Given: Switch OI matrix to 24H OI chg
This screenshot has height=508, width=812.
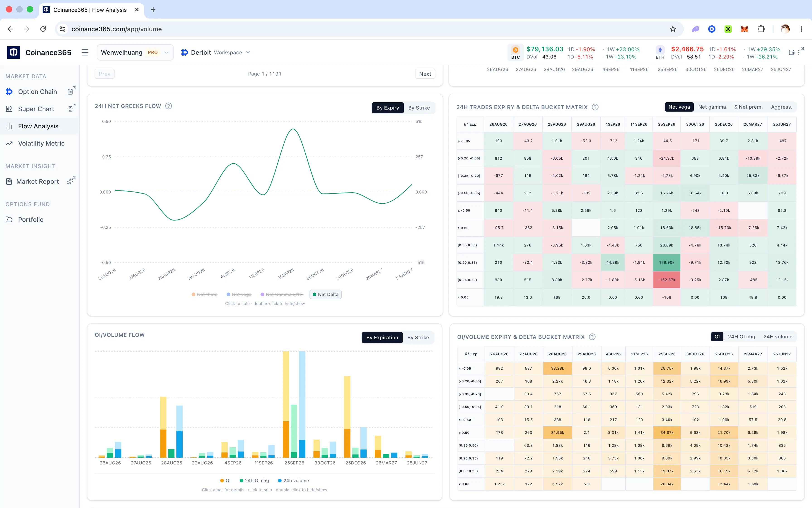Looking at the screenshot, I should pyautogui.click(x=741, y=337).
